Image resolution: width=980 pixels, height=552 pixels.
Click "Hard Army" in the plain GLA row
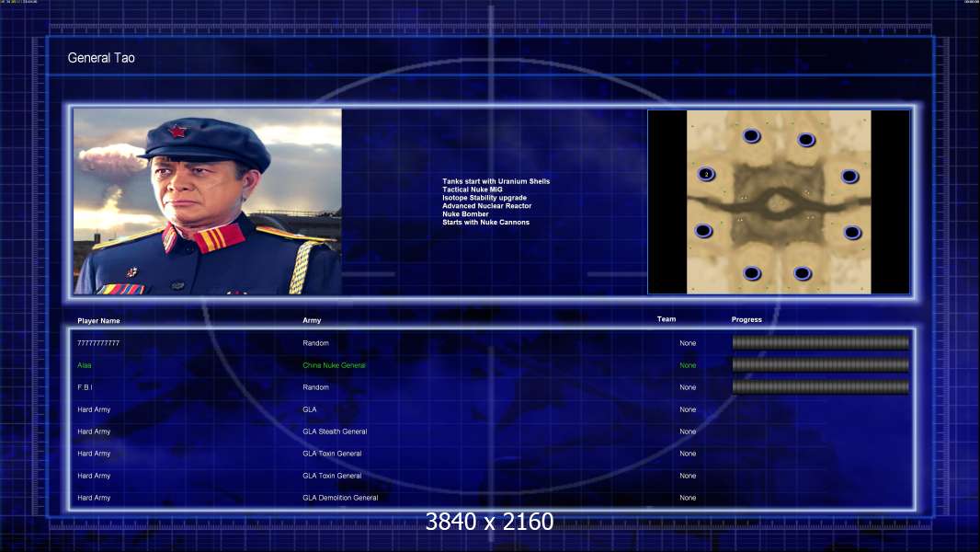coord(94,409)
